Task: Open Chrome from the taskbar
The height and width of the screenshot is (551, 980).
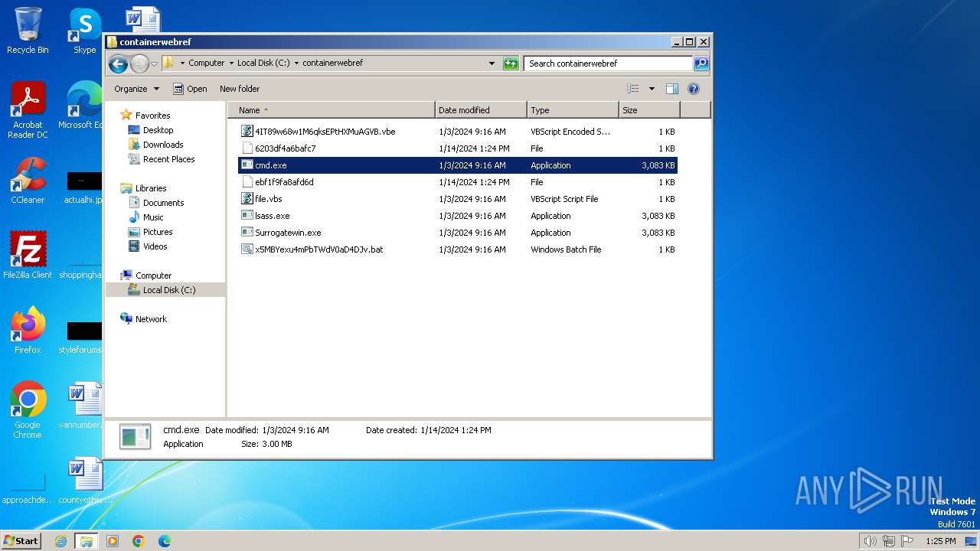Action: click(139, 541)
